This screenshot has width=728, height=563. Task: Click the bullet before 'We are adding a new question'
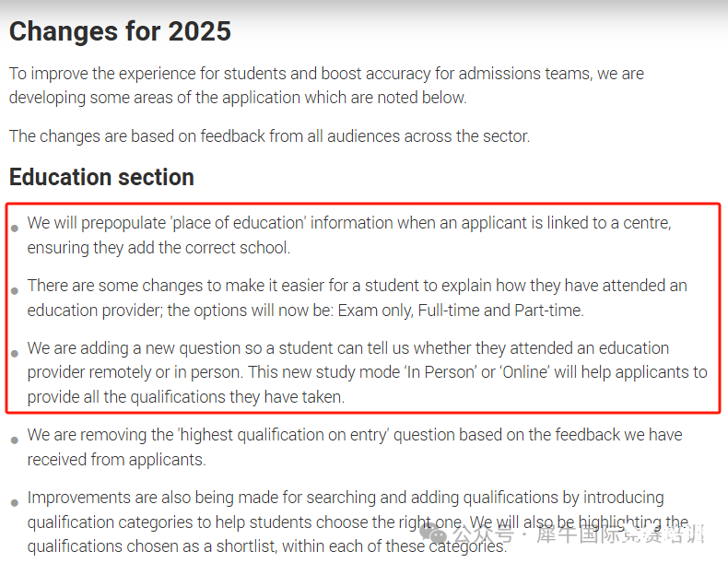[15, 354]
